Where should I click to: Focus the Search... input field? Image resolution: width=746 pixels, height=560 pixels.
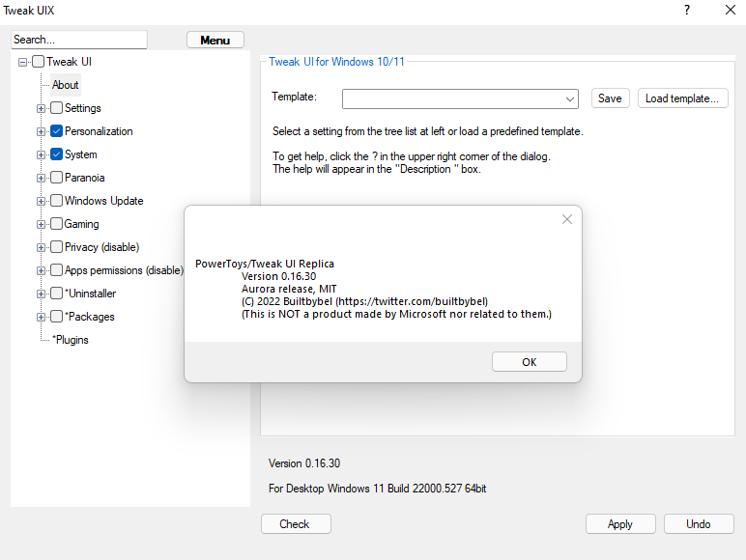point(79,40)
